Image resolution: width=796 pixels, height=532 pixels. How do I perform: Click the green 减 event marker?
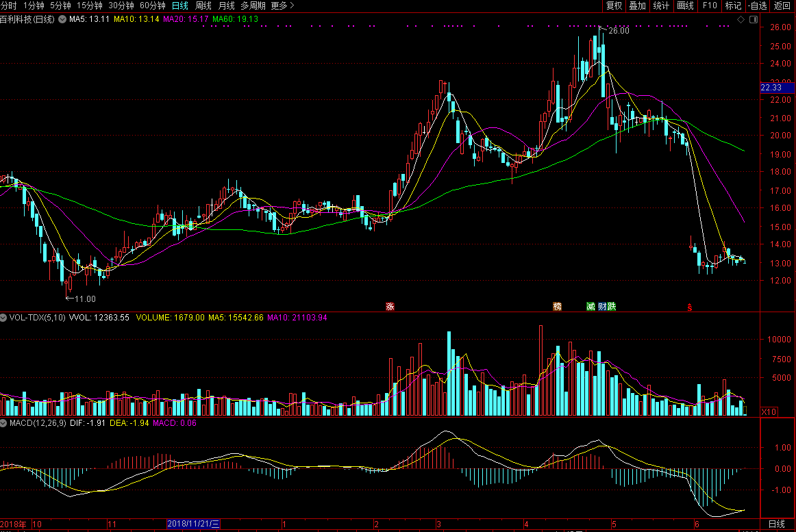[590, 307]
